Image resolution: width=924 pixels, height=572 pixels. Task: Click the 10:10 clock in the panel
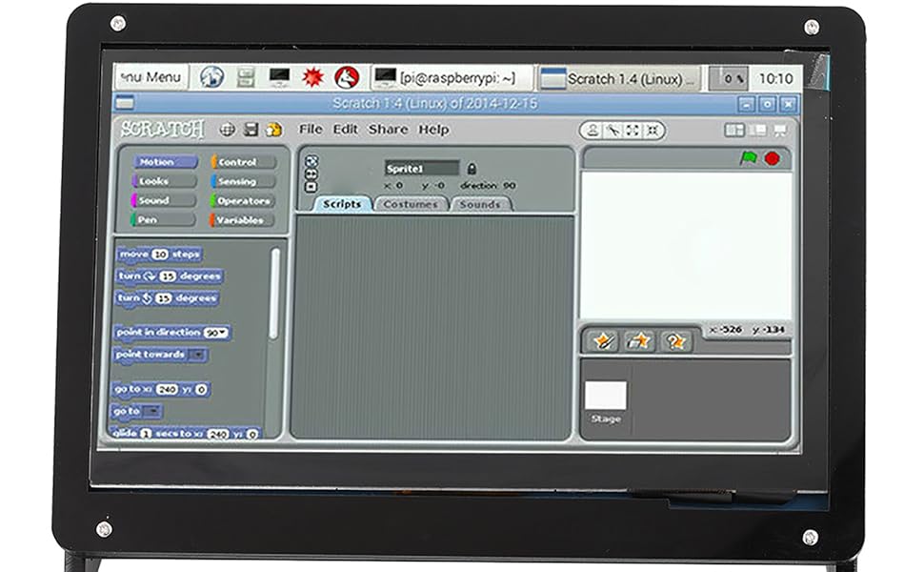pyautogui.click(x=774, y=78)
